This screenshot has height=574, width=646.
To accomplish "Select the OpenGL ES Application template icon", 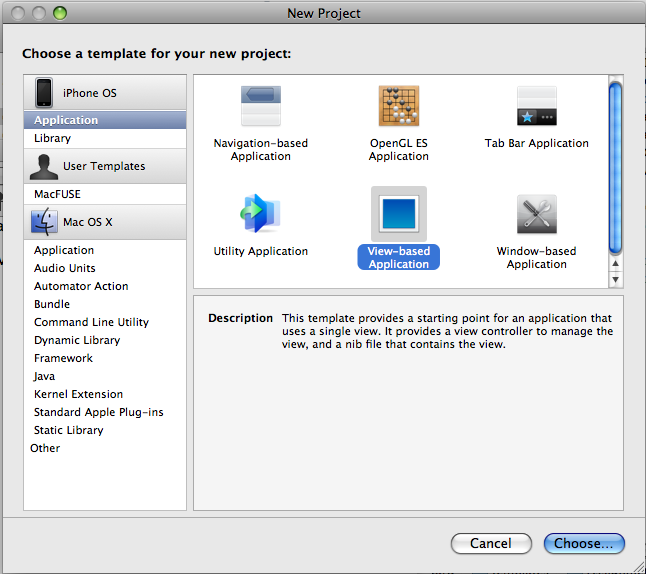I will point(399,106).
